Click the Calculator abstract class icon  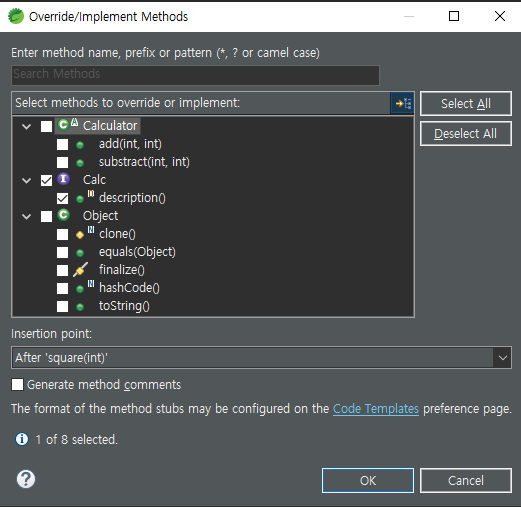pos(67,125)
